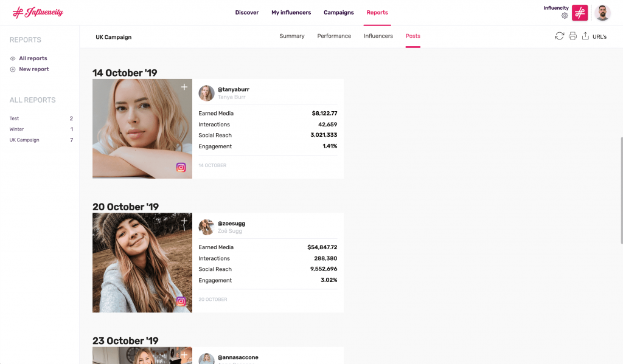This screenshot has width=623, height=364.
Task: Click Instagram icon on Zoe Sugg photo
Action: 181,301
